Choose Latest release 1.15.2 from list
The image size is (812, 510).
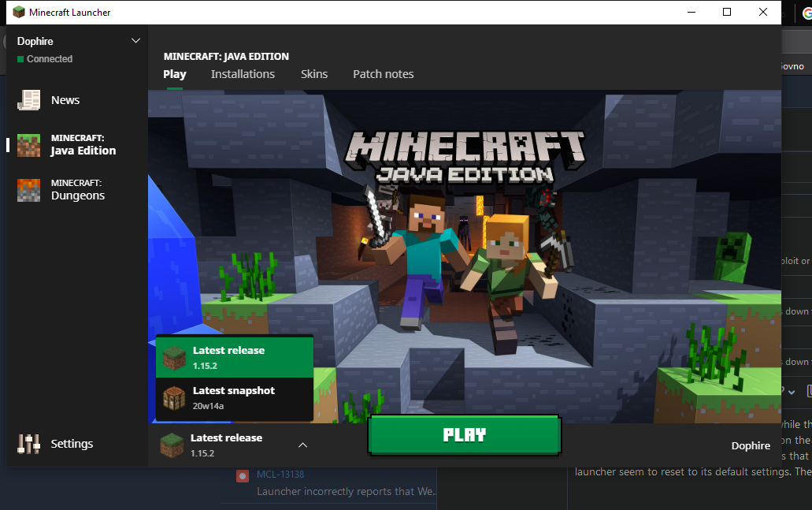tap(235, 357)
